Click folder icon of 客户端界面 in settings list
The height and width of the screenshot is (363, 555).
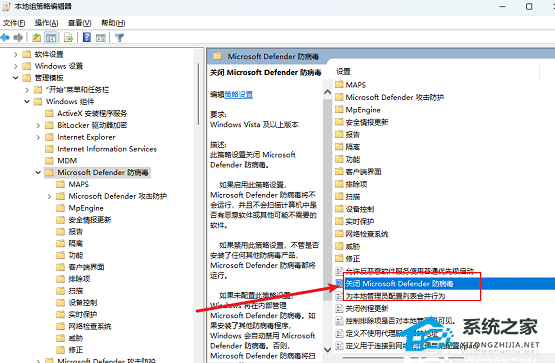point(339,172)
